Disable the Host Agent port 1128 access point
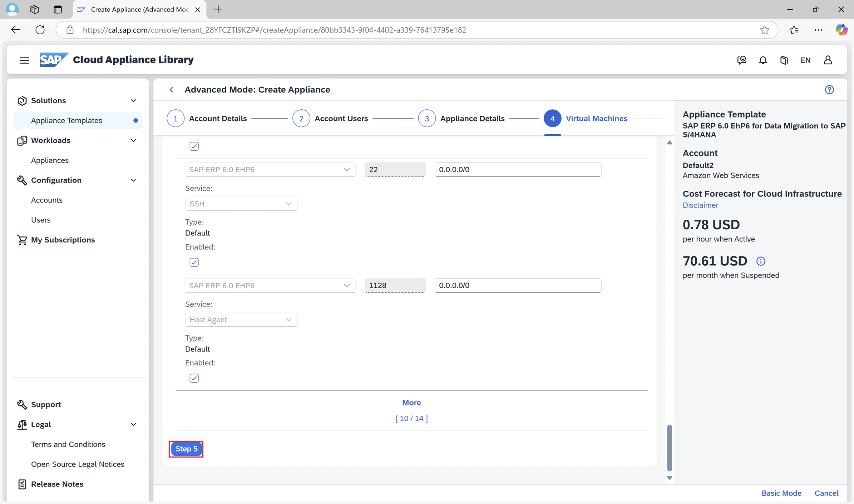This screenshot has width=854, height=504. pyautogui.click(x=194, y=378)
